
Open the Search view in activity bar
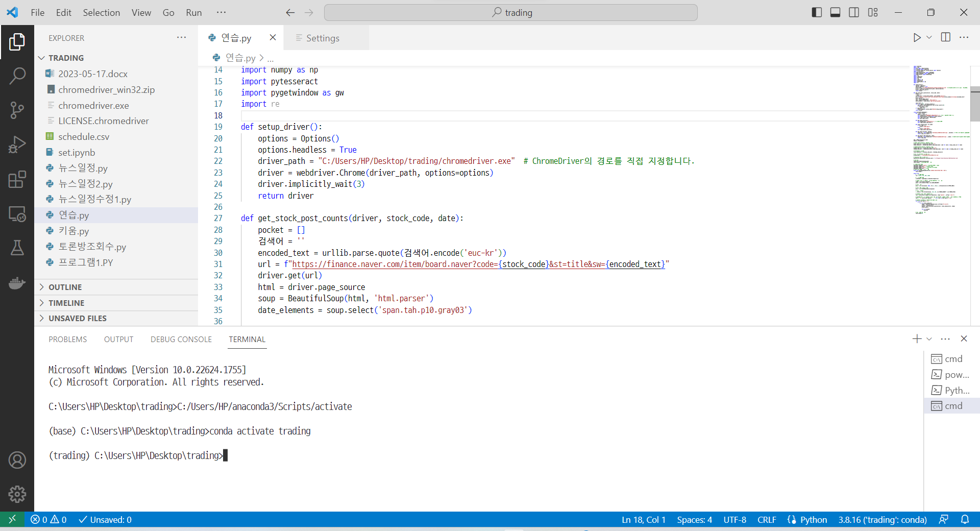[17, 76]
